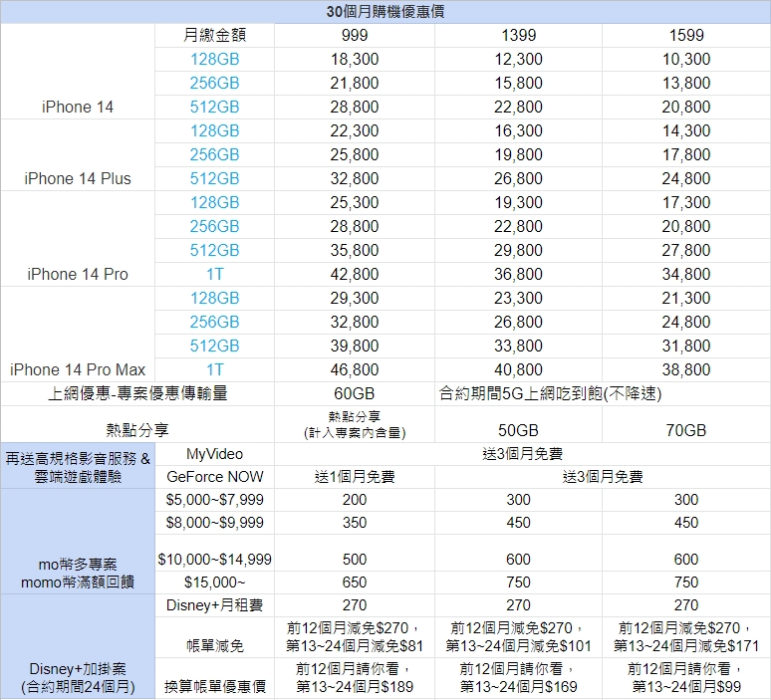Select the mo幣多專案 momo幣滿額回饋 cell
Image resolution: width=771 pixels, height=700 pixels.
78,542
